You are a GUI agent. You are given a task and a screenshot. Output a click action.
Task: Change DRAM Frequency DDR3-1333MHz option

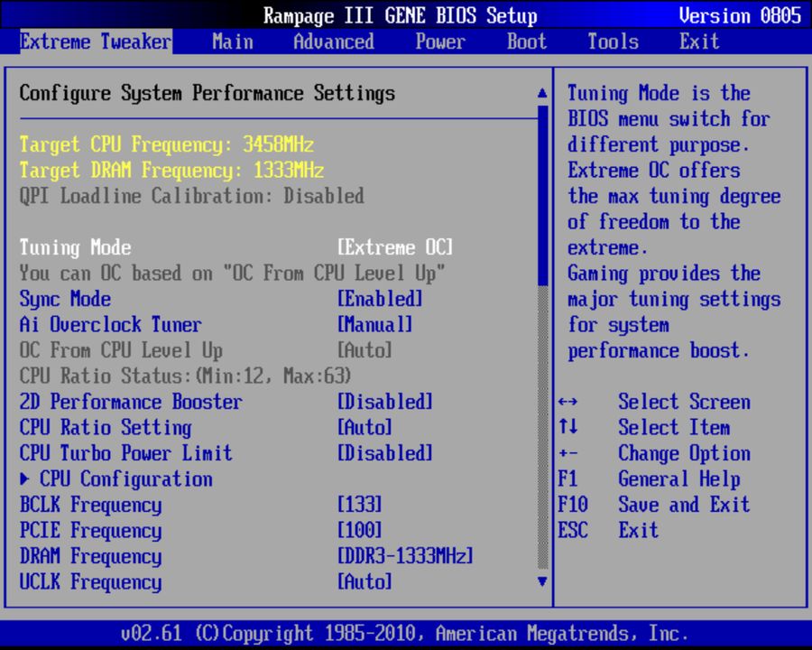click(x=405, y=556)
